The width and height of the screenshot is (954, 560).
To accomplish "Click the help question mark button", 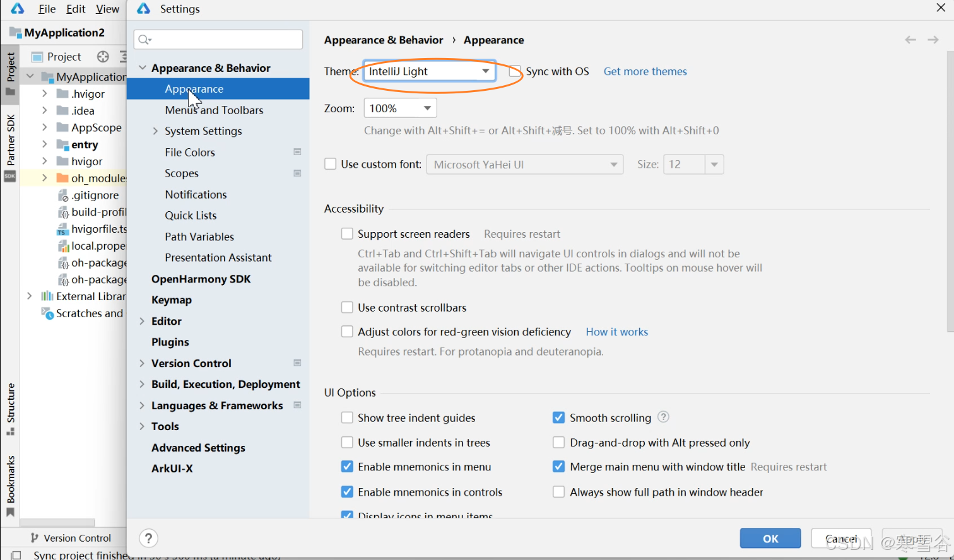I will point(148,538).
